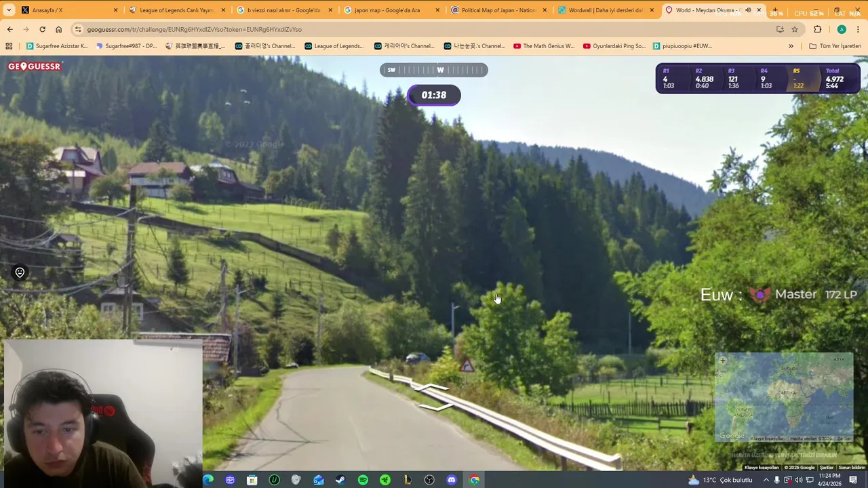Open League of Legends... bookmark
This screenshot has height=488, width=868.
334,46
